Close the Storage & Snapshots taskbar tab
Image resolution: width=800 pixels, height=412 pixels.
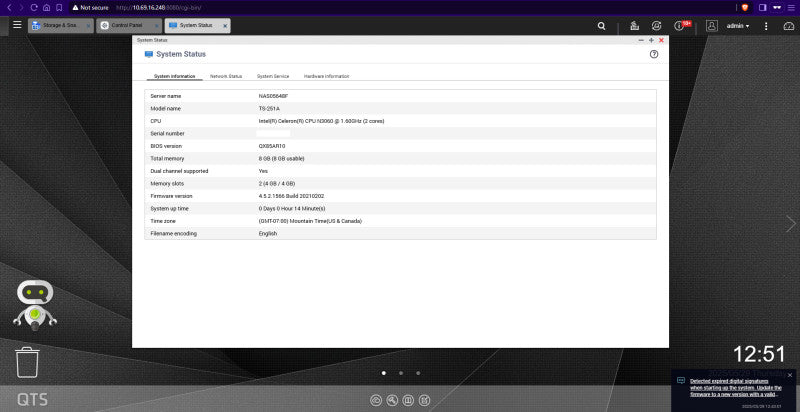[x=88, y=26]
